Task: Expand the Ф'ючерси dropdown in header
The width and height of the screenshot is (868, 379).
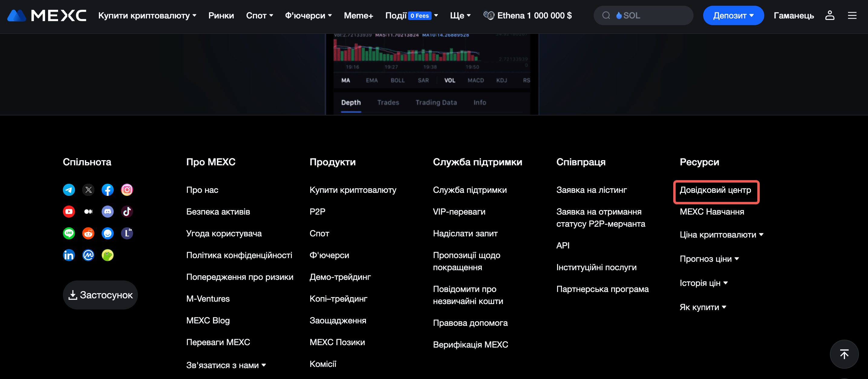Action: click(308, 15)
